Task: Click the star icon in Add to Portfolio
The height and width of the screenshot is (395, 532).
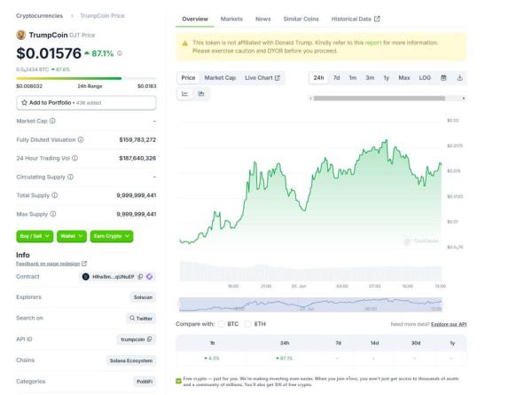Action: [x=24, y=103]
